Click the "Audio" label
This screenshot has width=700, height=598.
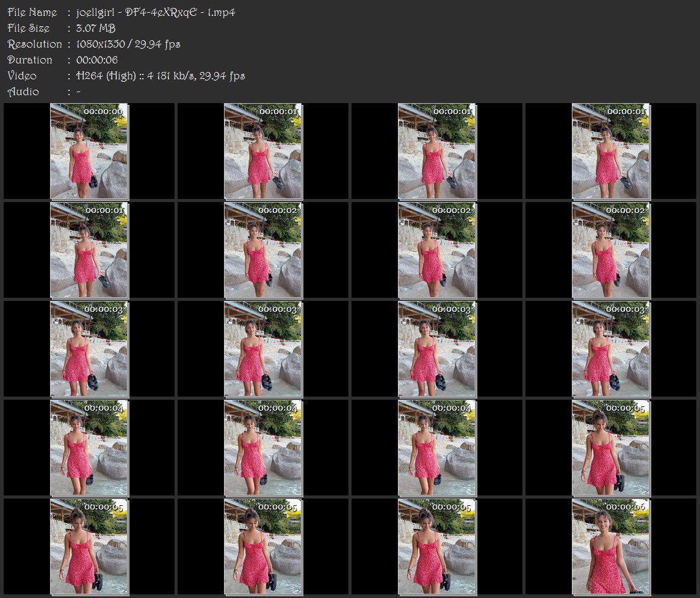point(23,92)
